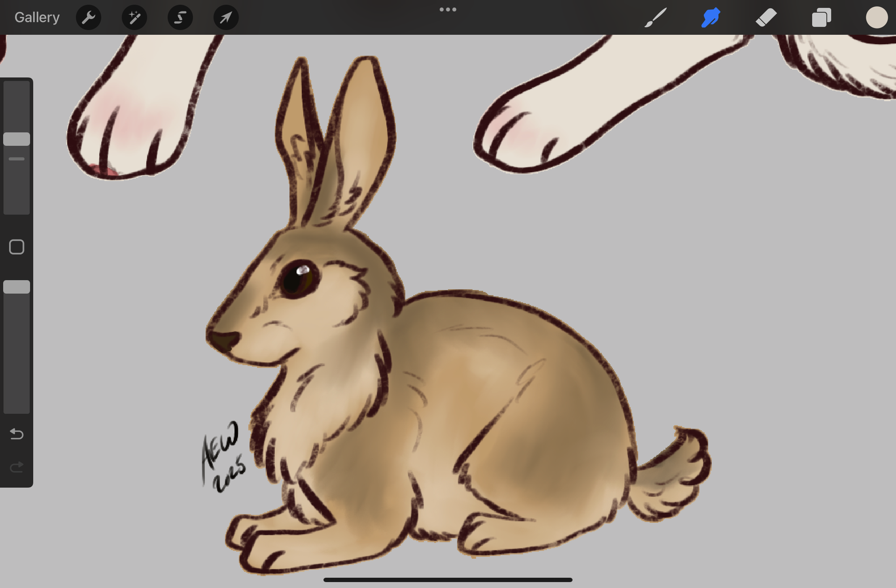Screen dimensions: 896x588
Task: Tap the three-dot menu at top
Action: point(448,9)
